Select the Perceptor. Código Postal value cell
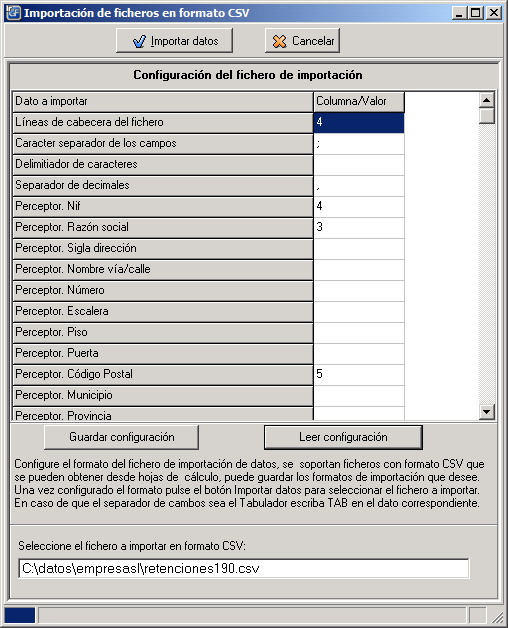 pos(359,374)
